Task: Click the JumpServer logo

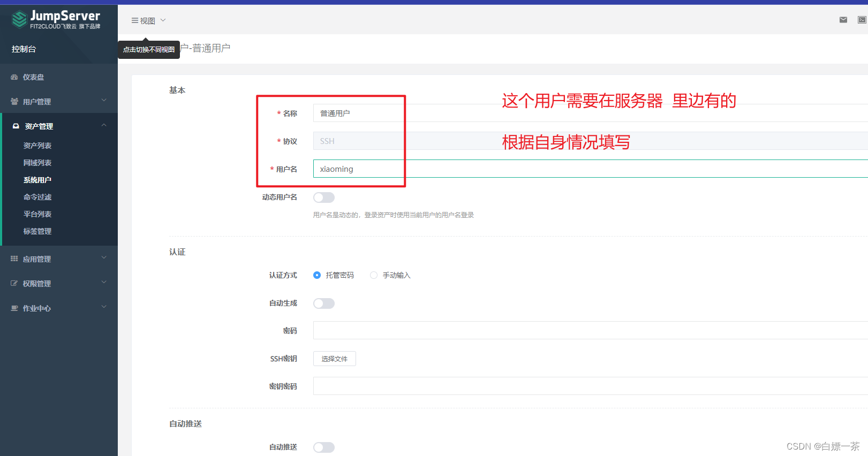Action: point(56,20)
